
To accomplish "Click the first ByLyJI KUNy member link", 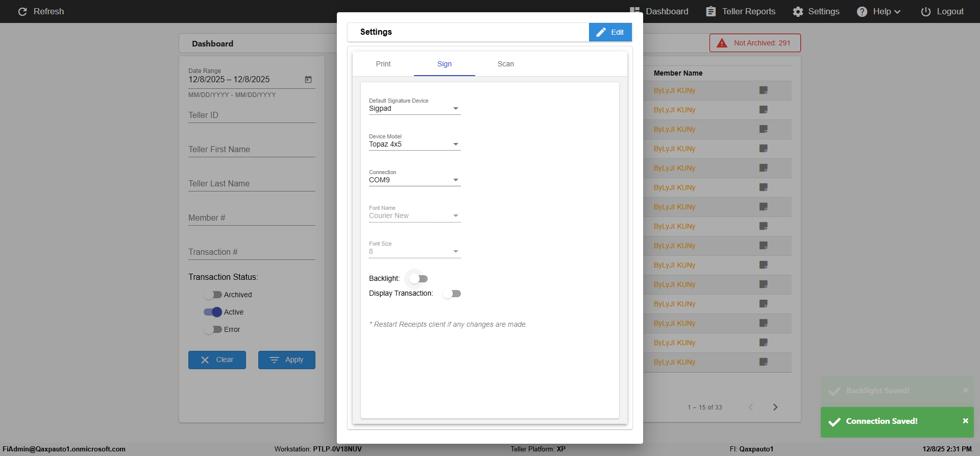I will point(674,90).
